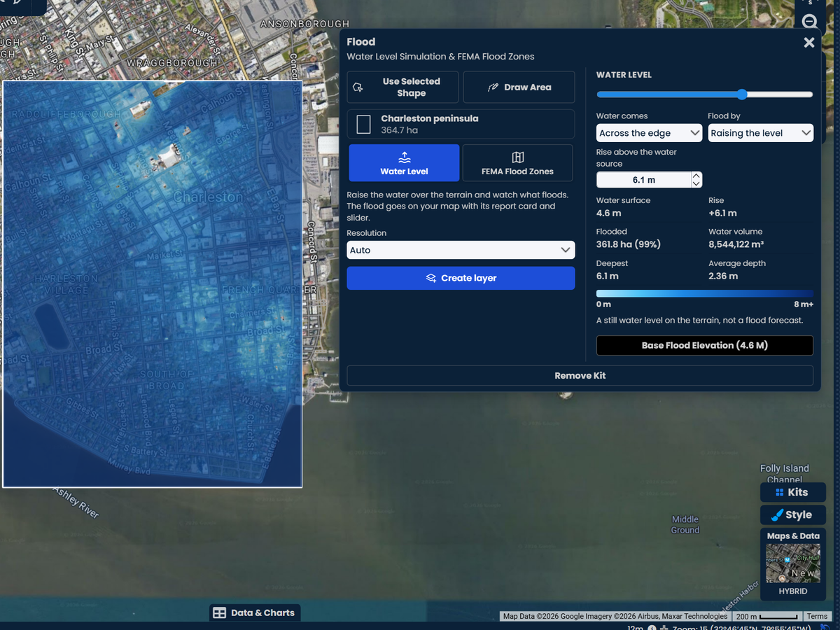Open the Style panel
Viewport: 840px width, 630px height.
pyautogui.click(x=792, y=515)
